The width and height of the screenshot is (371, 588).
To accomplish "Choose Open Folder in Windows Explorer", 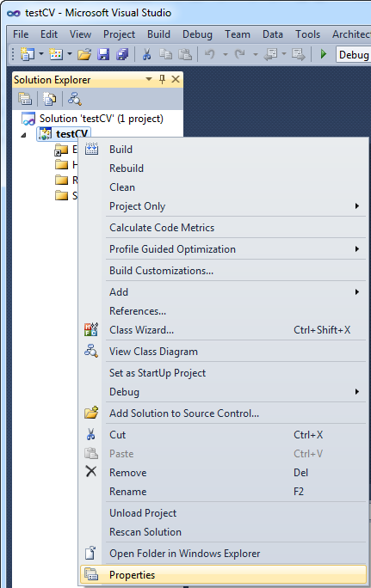I will pyautogui.click(x=185, y=554).
